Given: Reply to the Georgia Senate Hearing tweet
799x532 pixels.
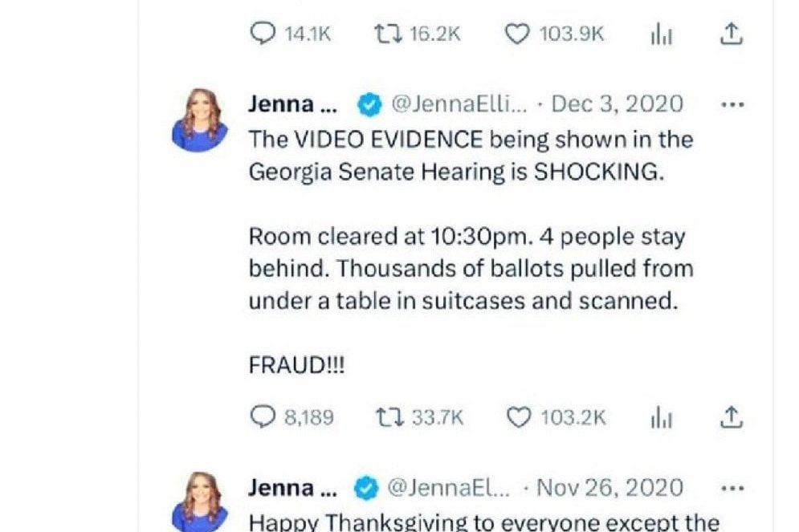Looking at the screenshot, I should point(263,417).
